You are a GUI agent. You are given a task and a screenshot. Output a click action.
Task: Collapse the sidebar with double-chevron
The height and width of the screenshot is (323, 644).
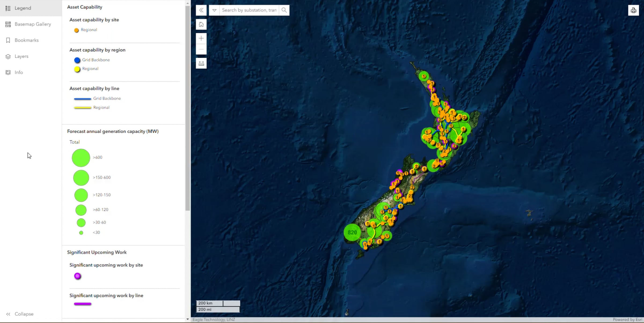20,314
